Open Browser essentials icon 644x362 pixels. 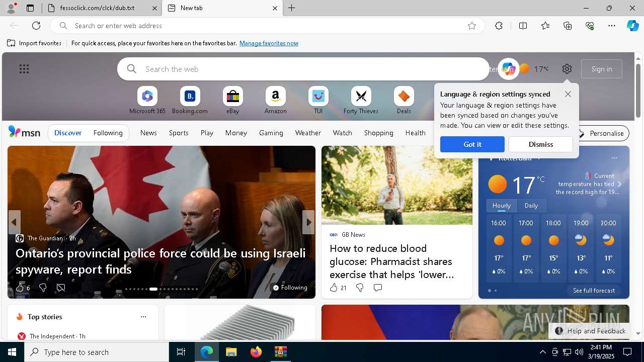[x=590, y=26]
